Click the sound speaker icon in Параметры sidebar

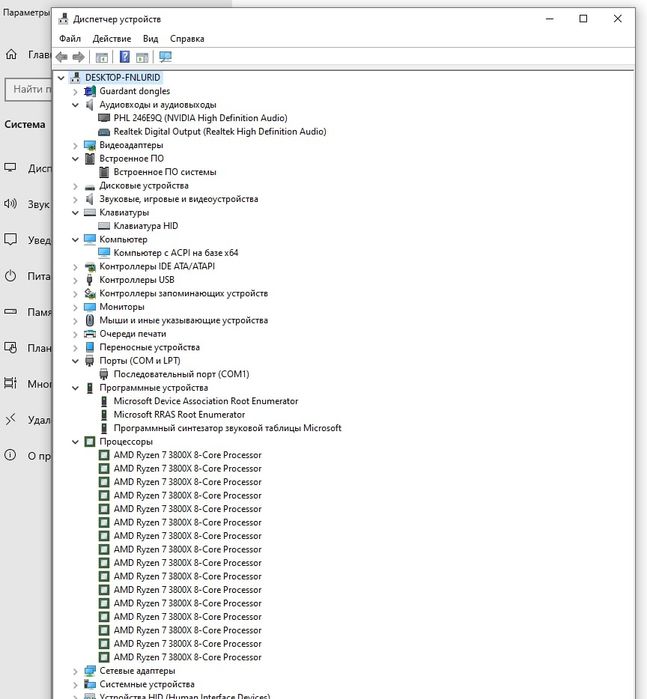[10, 204]
